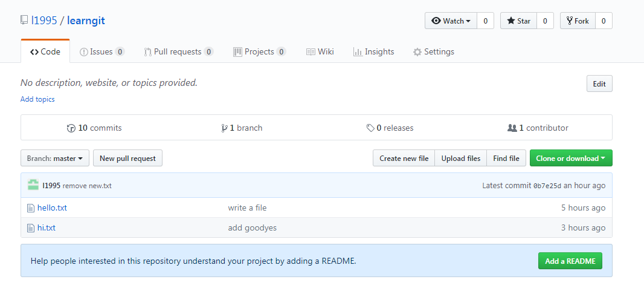Screen dimensions: 644x288
Task: Expand the Branch: master selector
Action: coord(55,159)
